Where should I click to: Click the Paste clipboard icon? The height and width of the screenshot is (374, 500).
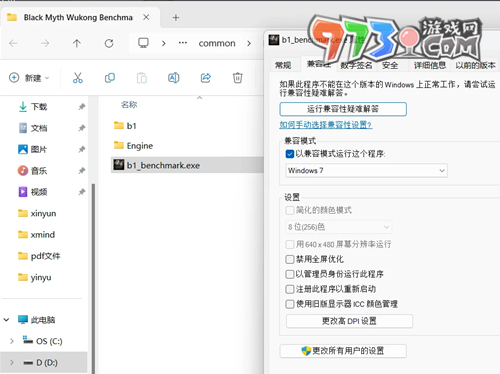click(142, 78)
